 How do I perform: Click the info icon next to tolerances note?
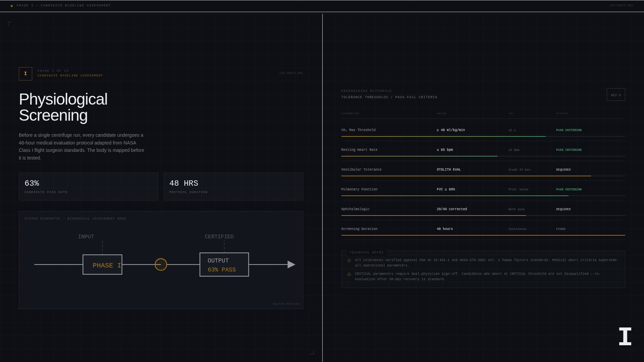click(349, 260)
